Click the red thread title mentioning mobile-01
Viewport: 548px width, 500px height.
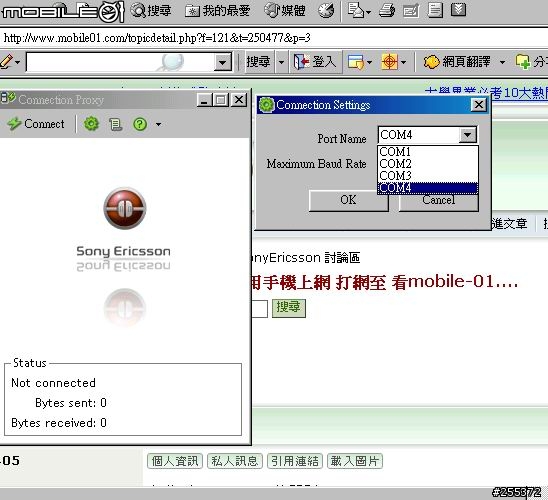click(384, 282)
